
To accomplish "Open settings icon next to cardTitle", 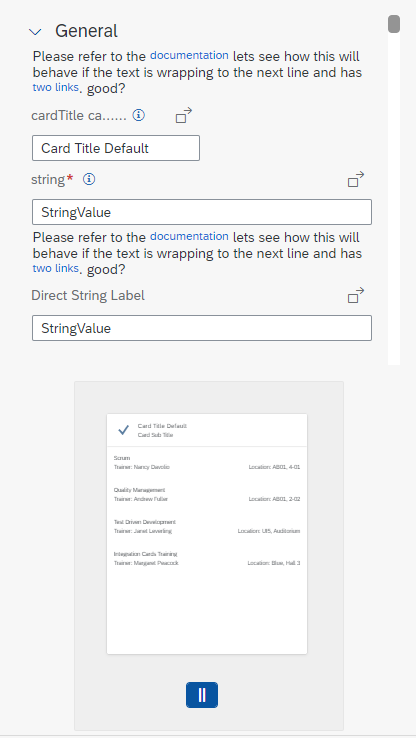I will 184,115.
